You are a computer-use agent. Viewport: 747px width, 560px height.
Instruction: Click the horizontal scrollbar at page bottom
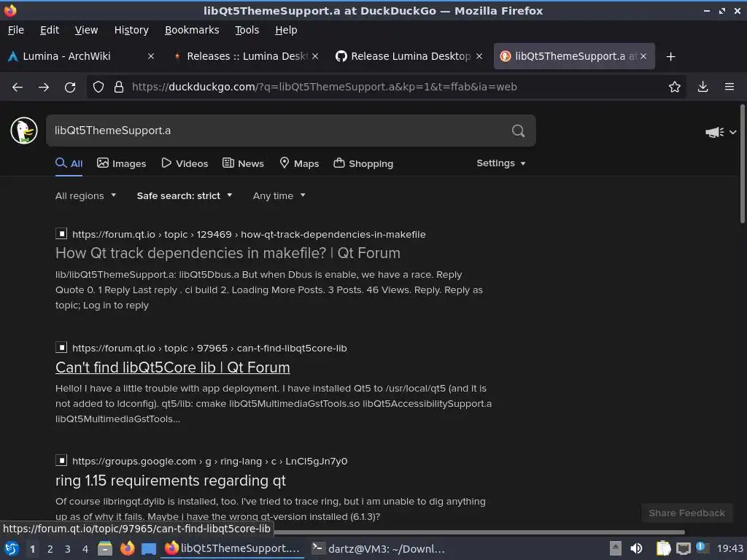pos(479,532)
